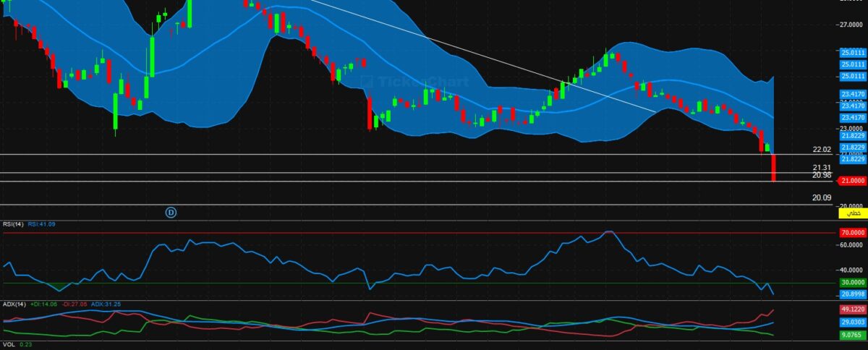Select the 22.02 horizontal support line label

point(822,150)
